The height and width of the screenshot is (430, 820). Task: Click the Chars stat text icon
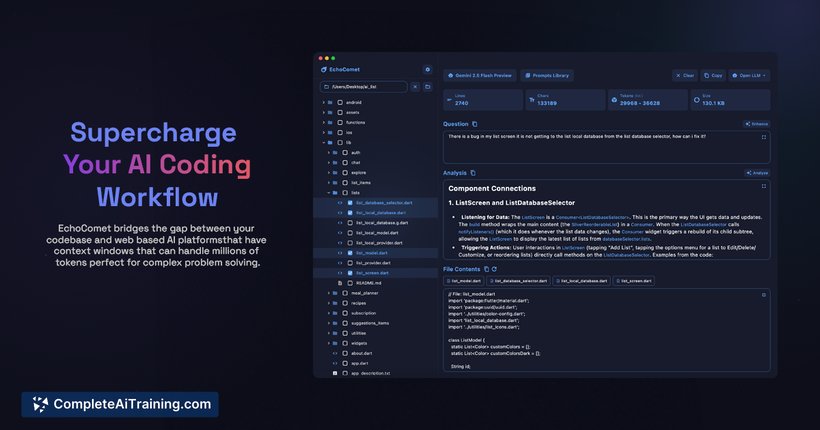[x=532, y=100]
